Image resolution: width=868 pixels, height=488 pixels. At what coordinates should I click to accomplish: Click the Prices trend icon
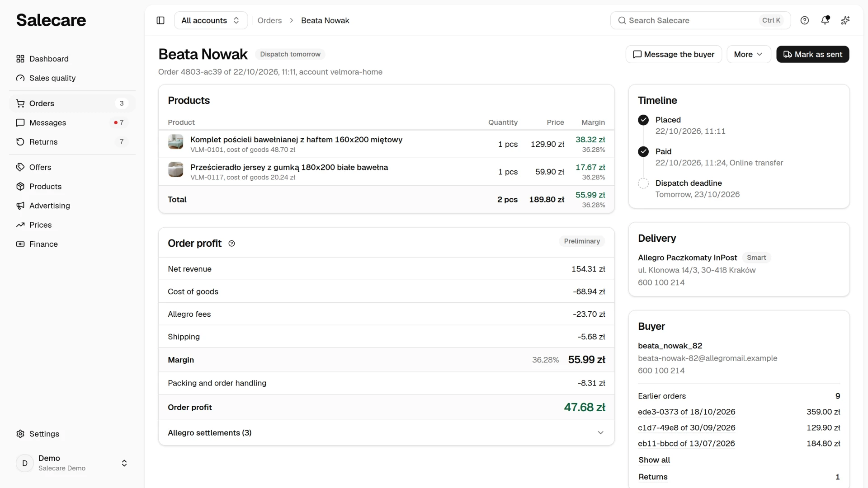click(20, 225)
